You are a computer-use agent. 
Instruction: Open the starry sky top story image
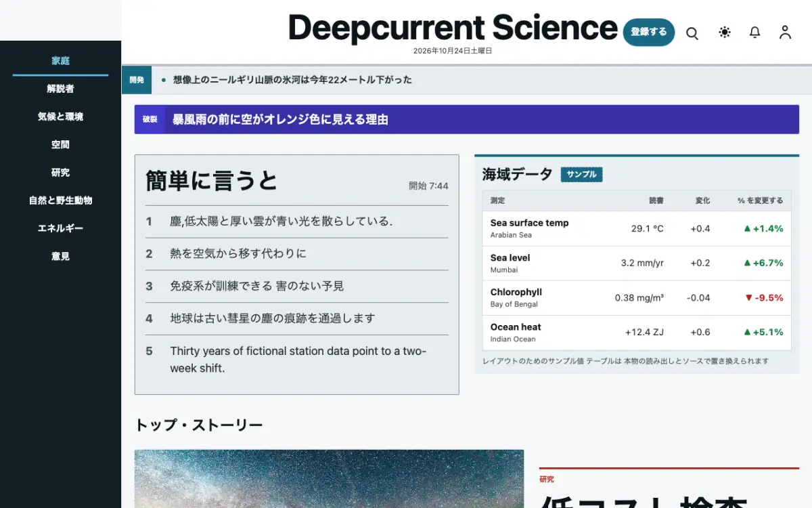coord(329,478)
